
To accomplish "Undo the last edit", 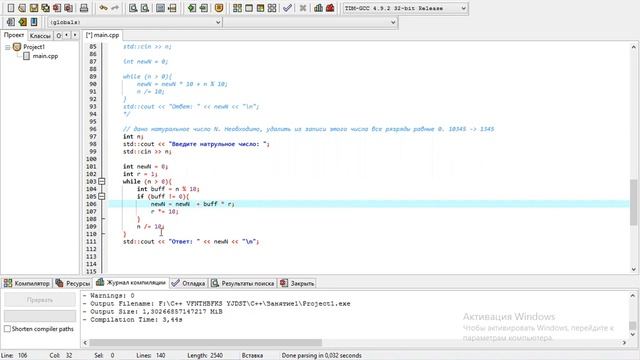I will click(103, 8).
